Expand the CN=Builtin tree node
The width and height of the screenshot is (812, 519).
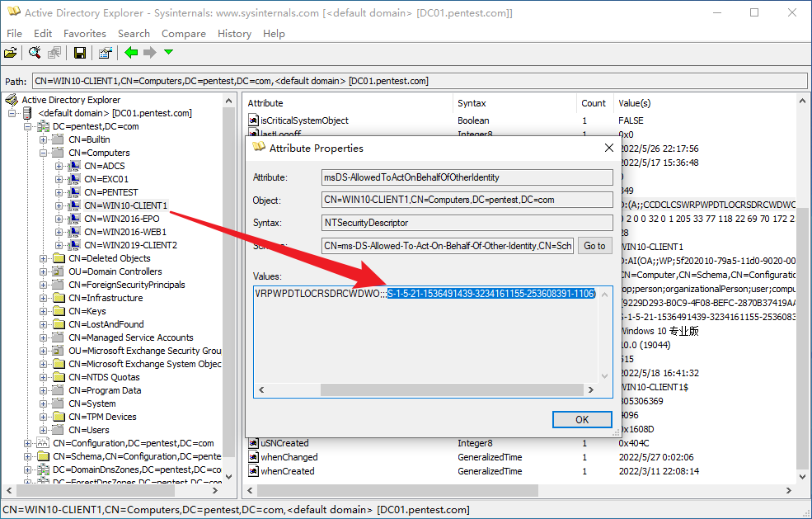point(44,139)
